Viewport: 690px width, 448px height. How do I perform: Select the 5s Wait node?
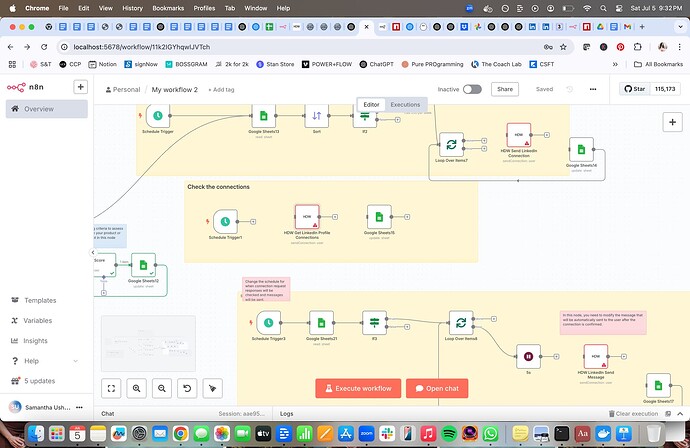tap(529, 356)
